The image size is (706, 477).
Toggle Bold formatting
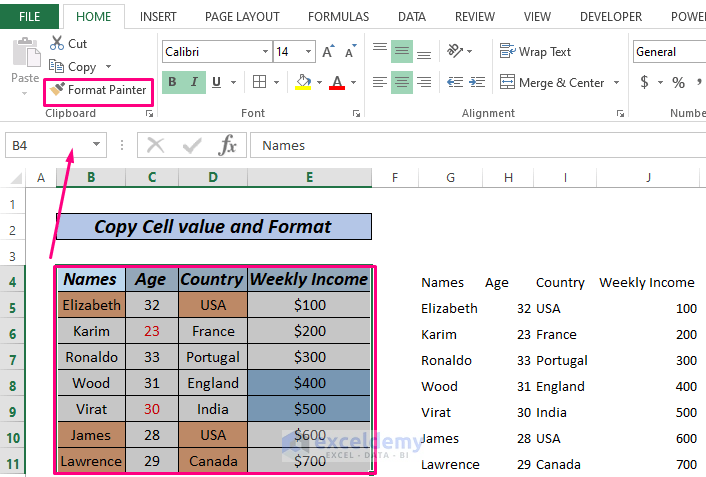pos(172,82)
